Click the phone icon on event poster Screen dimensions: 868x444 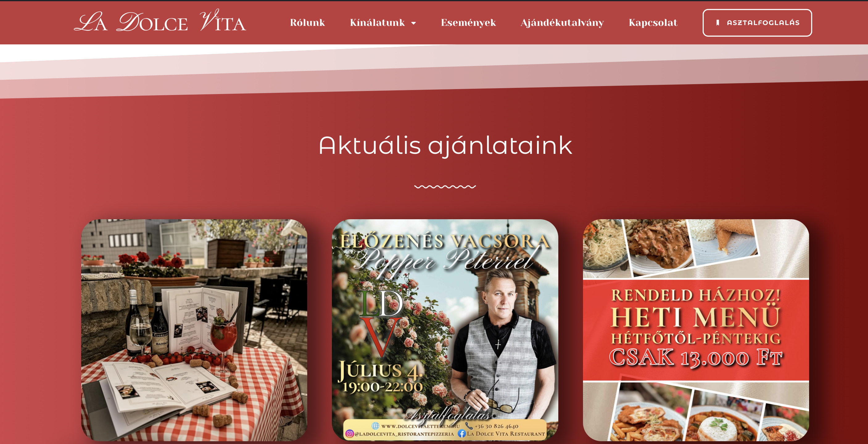(469, 425)
